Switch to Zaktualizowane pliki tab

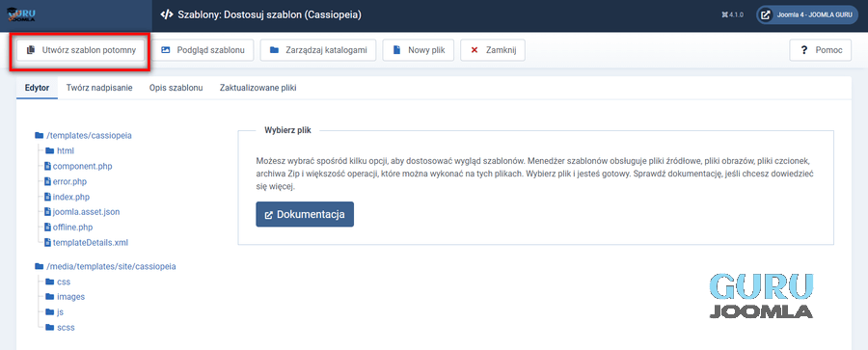(258, 88)
